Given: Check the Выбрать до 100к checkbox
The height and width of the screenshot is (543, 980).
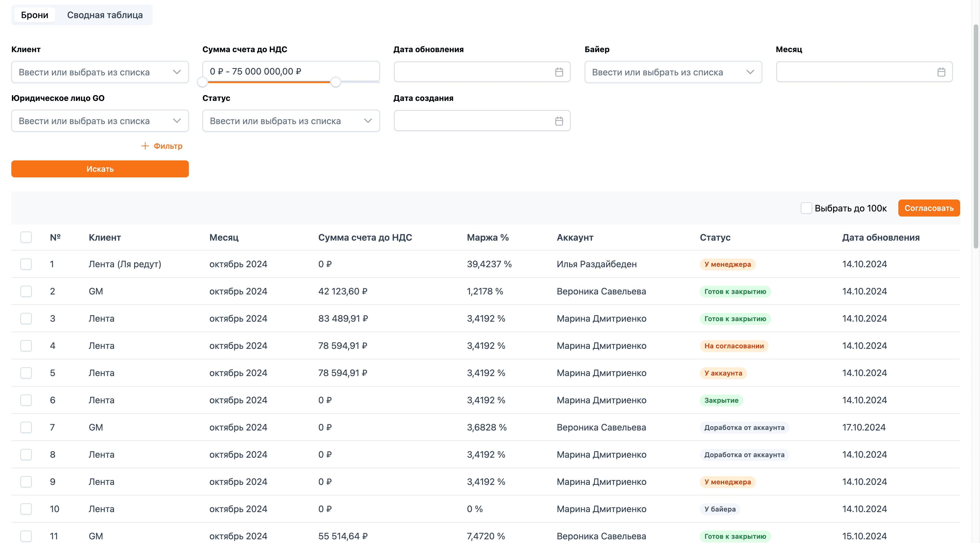Looking at the screenshot, I should 806,208.
